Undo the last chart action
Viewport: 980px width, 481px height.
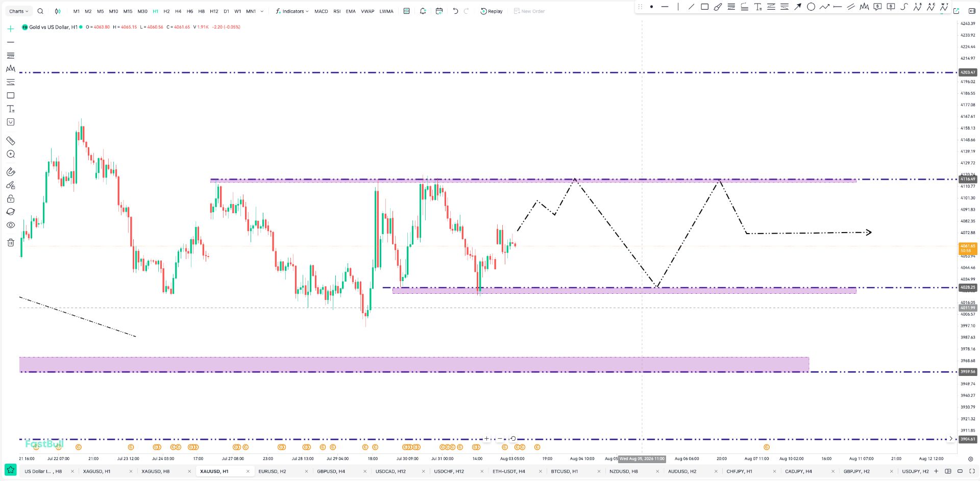pyautogui.click(x=455, y=11)
